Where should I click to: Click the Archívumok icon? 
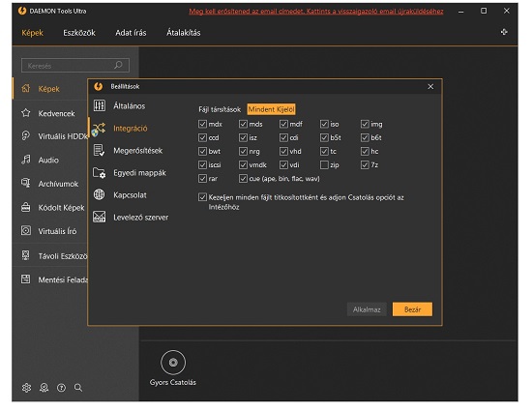tap(26, 183)
